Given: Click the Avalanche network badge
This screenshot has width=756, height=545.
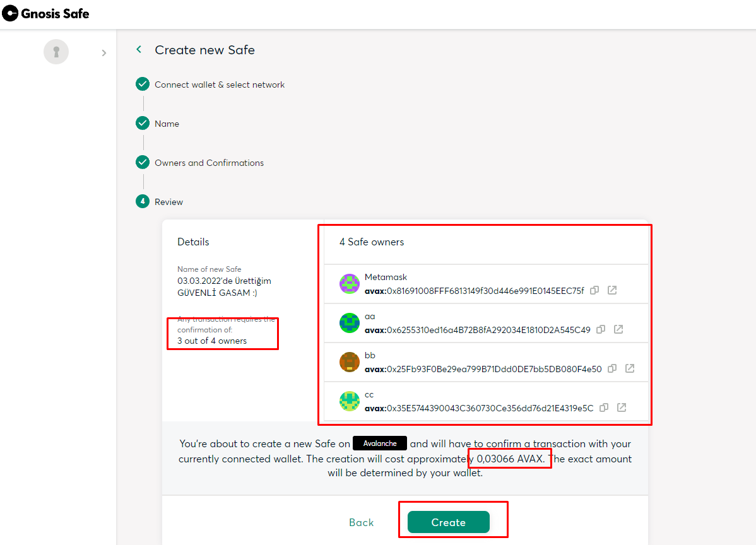Looking at the screenshot, I should click(x=380, y=443).
